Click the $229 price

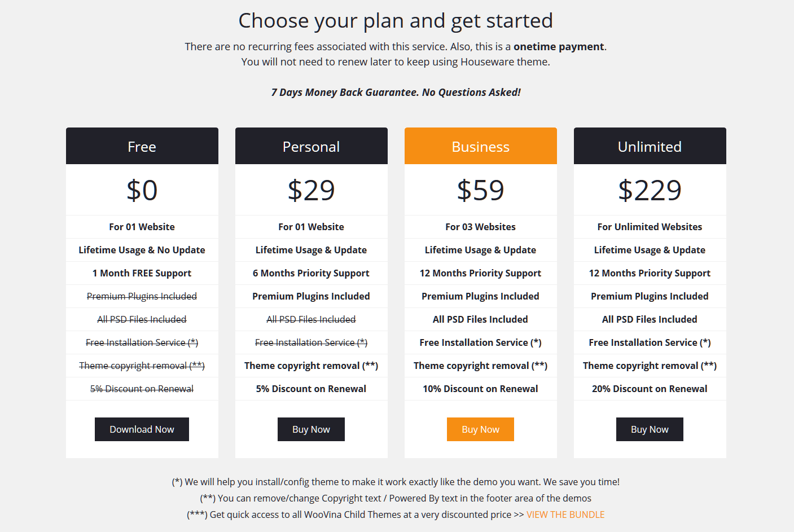pyautogui.click(x=650, y=190)
